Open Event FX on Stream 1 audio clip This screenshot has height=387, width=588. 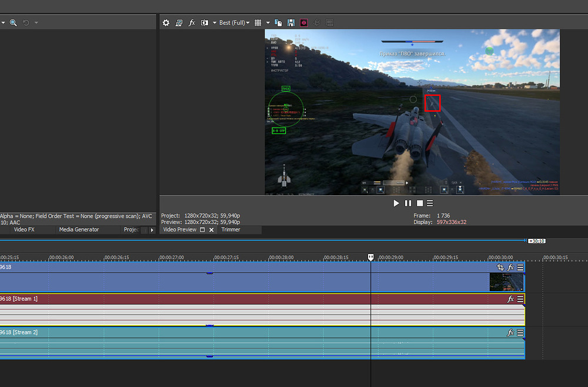(511, 299)
